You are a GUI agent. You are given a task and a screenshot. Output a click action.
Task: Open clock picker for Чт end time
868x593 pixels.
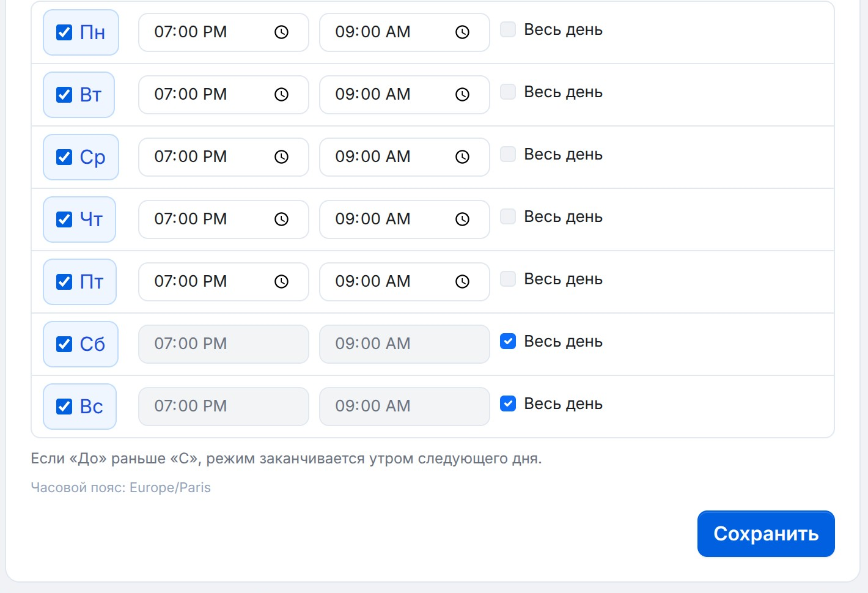point(462,219)
